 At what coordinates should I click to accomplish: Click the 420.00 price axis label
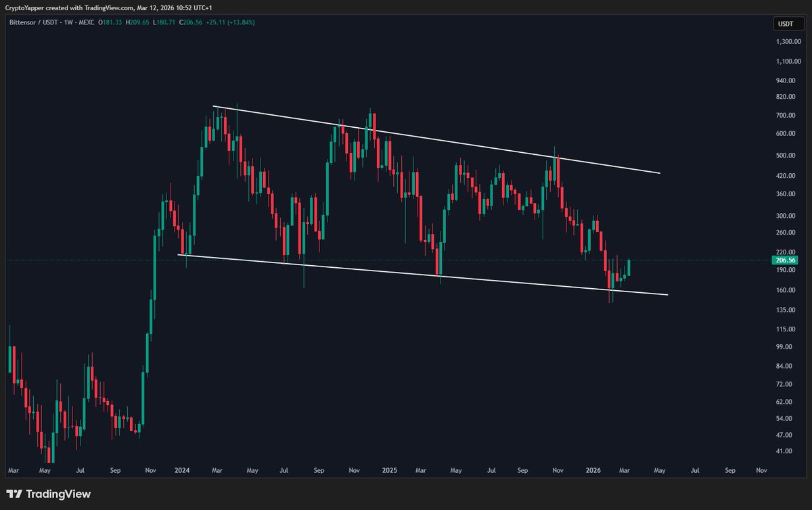(786, 176)
